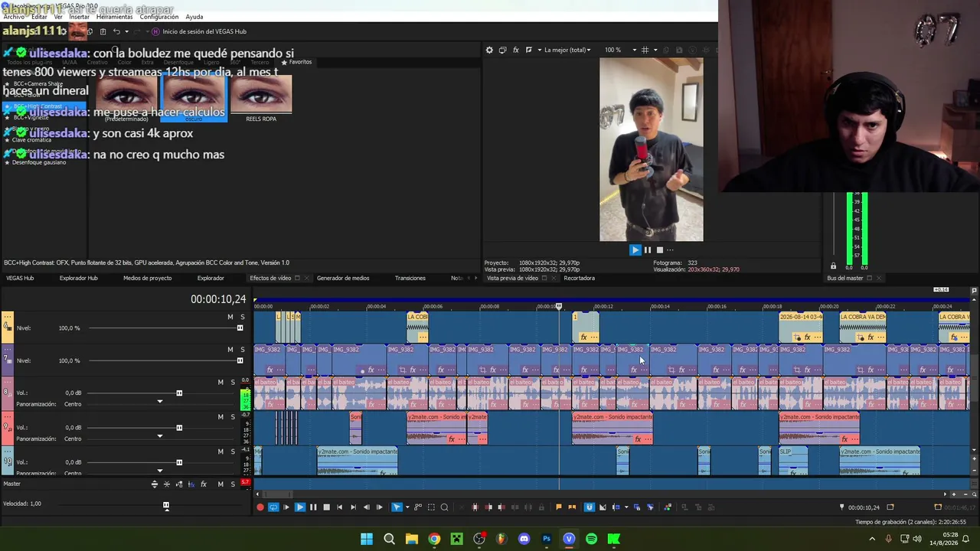Viewport: 980px width, 551px height.
Task: Click the Velocidad playback rate slider handle
Action: click(166, 504)
